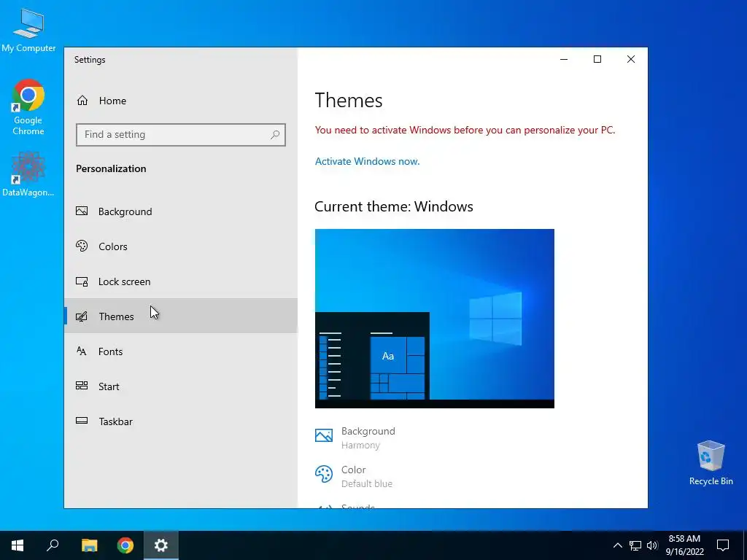The width and height of the screenshot is (747, 560).
Task: Click the Current theme: Windows heading
Action: [x=394, y=206]
